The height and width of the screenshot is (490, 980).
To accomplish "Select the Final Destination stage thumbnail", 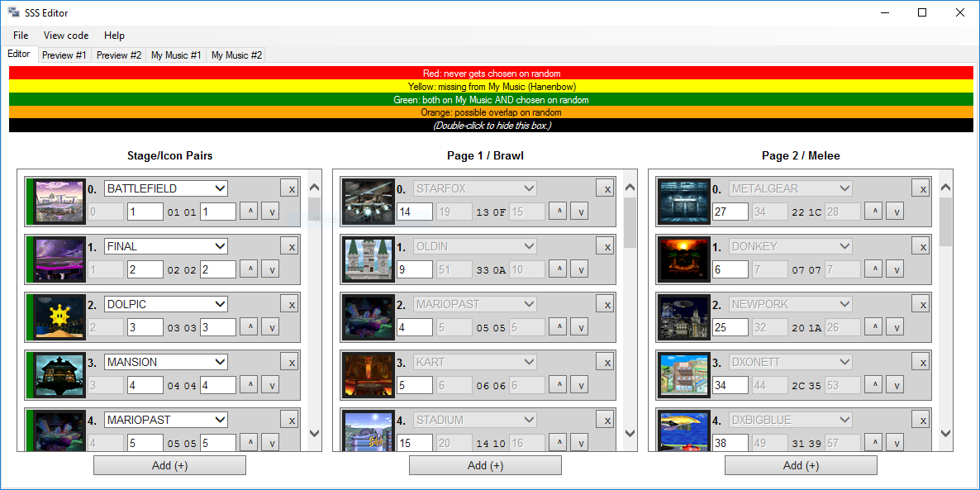I will 59,259.
